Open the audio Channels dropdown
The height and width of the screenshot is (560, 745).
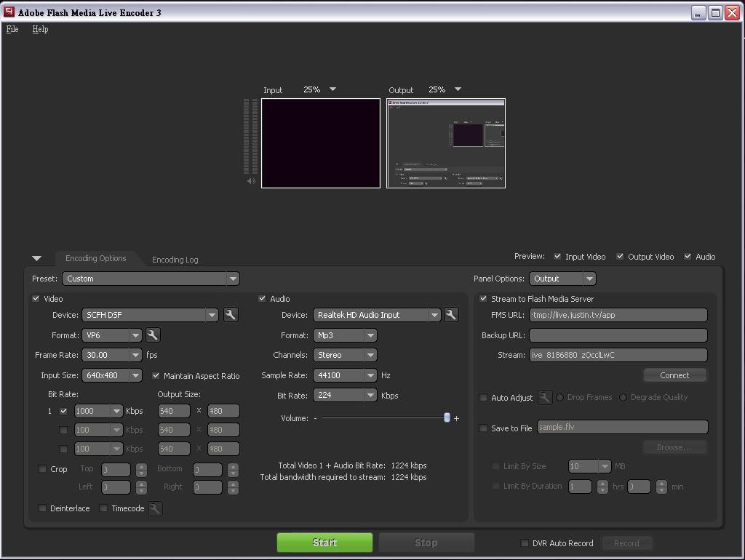(x=370, y=356)
